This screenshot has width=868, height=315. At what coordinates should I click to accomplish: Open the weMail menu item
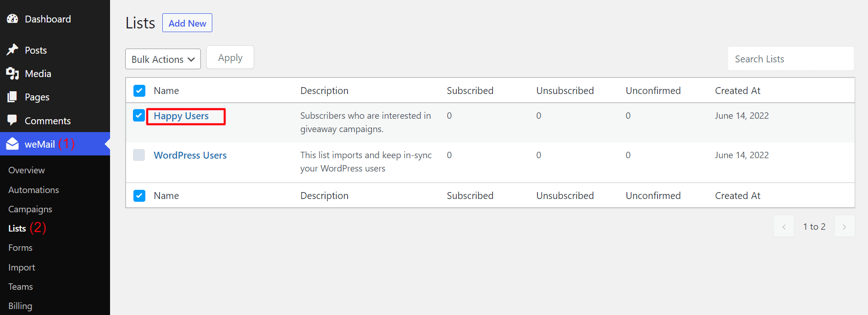[x=55, y=144]
